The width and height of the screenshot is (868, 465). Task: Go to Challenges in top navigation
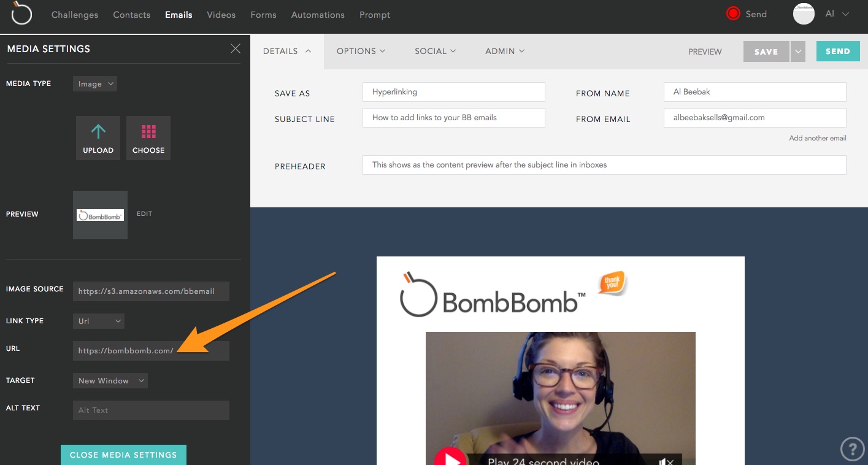pos(75,15)
